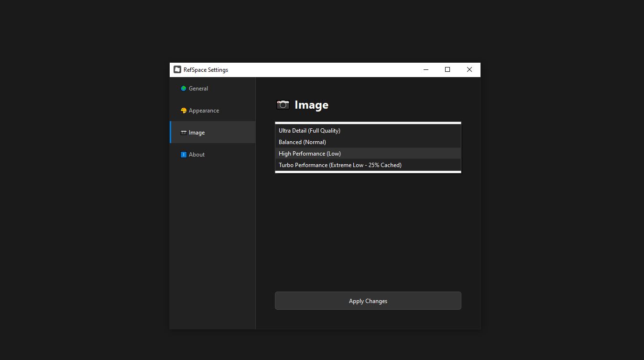The height and width of the screenshot is (360, 644).
Task: Click the palette icon beside Appearance
Action: [x=184, y=110]
